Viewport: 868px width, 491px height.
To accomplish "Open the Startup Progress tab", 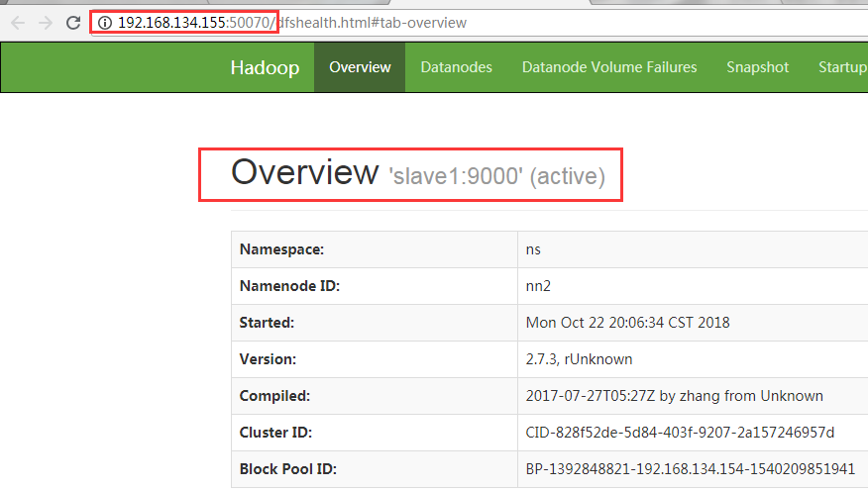I will [842, 67].
